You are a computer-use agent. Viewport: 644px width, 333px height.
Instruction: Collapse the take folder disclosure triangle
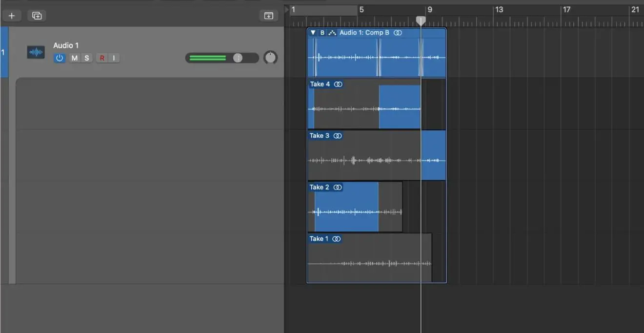click(x=312, y=33)
